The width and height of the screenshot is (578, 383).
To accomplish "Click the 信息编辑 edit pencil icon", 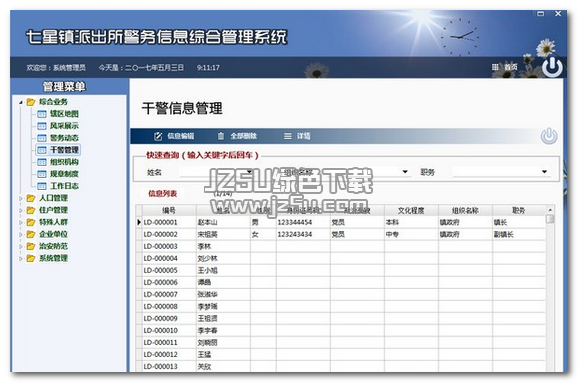I will click(158, 136).
